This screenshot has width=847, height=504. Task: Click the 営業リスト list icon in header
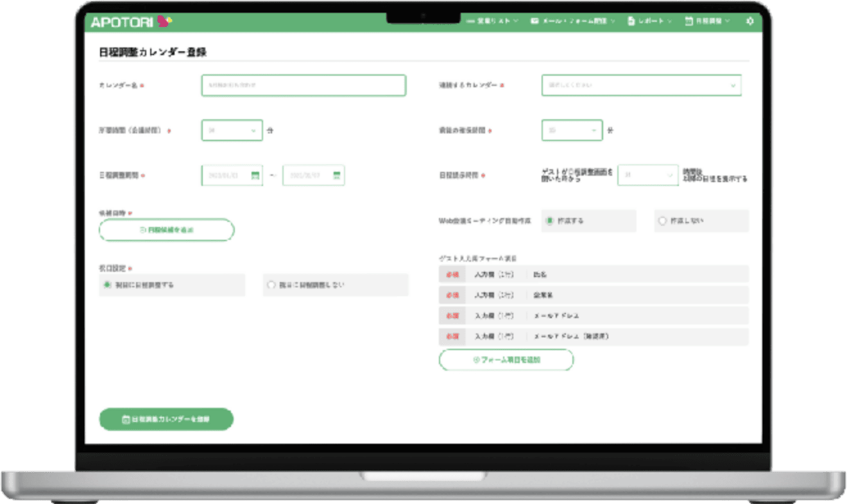[x=471, y=21]
